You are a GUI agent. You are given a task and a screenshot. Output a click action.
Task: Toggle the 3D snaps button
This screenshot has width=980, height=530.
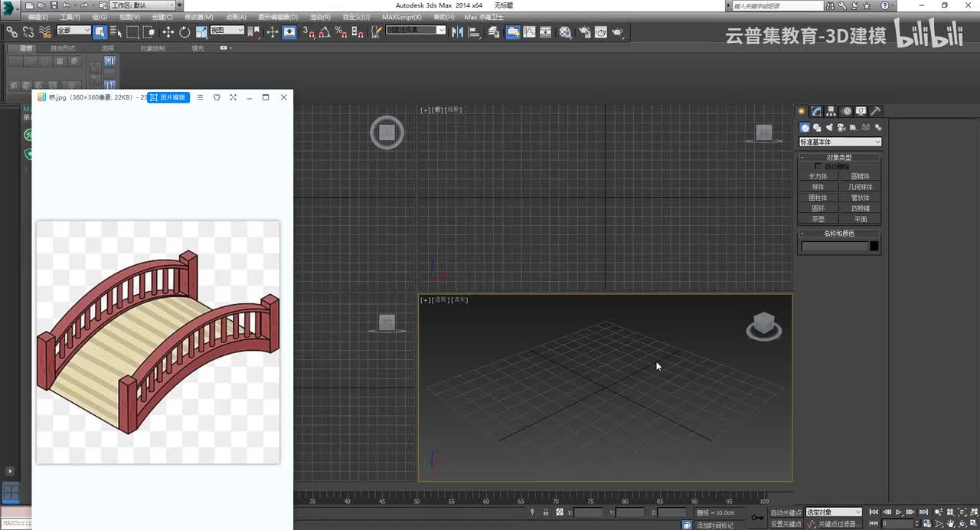(308, 32)
